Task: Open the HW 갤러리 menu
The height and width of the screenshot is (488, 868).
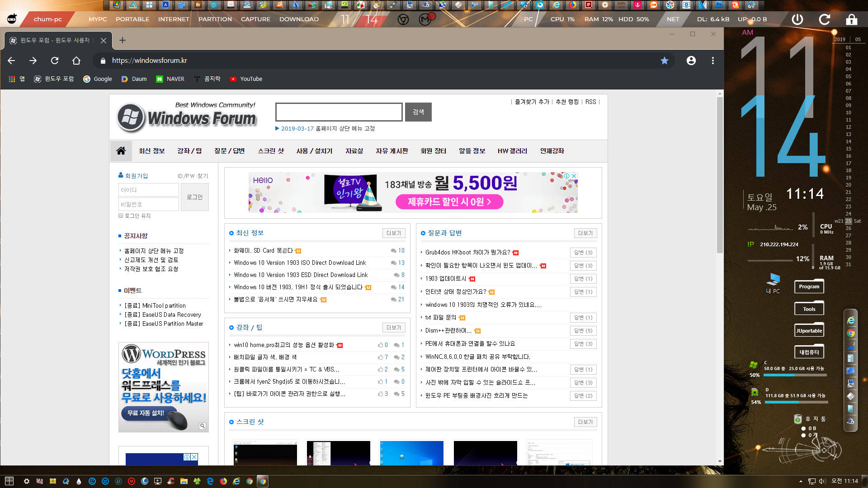Action: [x=512, y=151]
